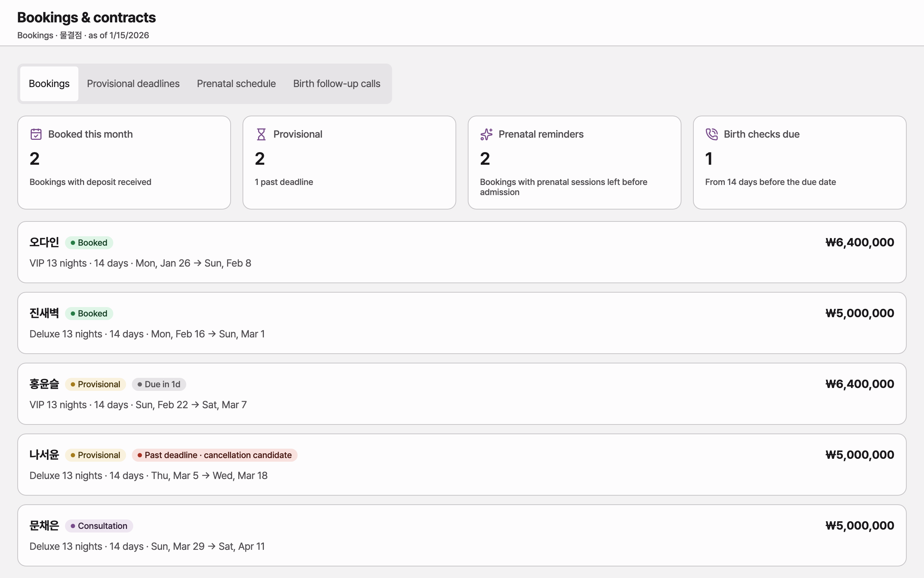
Task: Open the Prenatal schedule tab
Action: click(x=236, y=84)
